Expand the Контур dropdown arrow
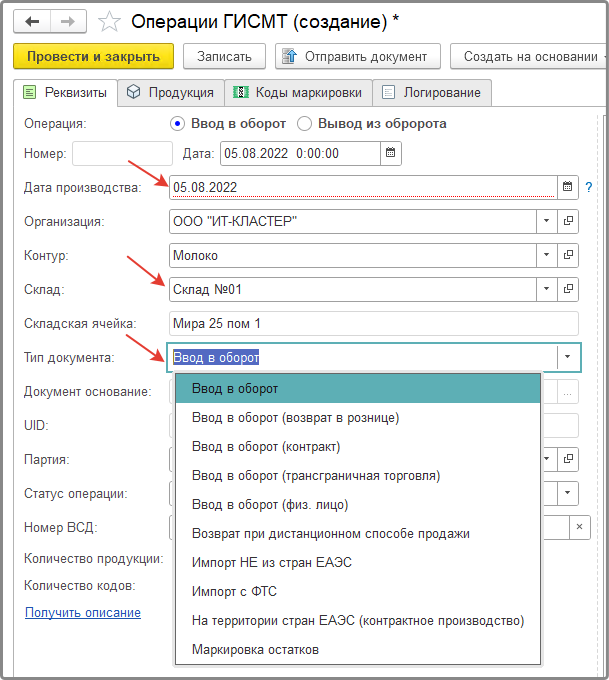Viewport: 609px width, 680px height. click(547, 255)
